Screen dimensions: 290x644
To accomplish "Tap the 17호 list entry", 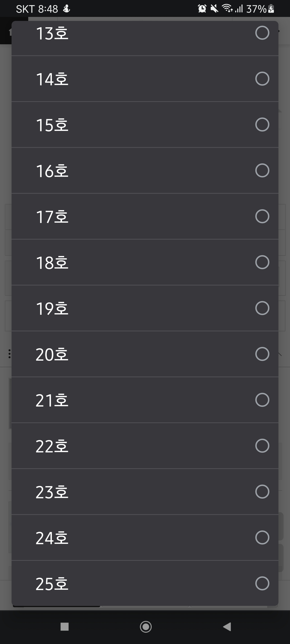I will (145, 217).
